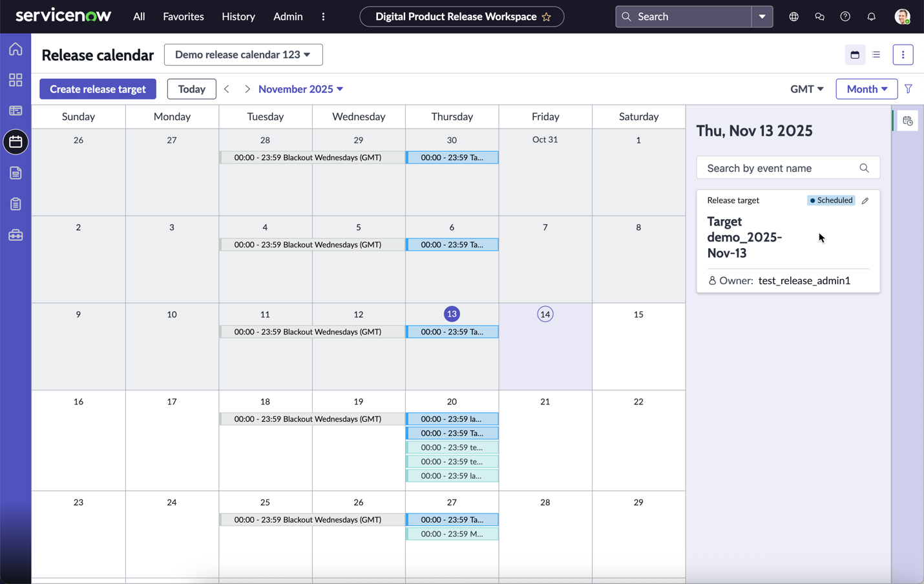Open the filter funnel icon
The width and height of the screenshot is (924, 584).
pos(908,89)
